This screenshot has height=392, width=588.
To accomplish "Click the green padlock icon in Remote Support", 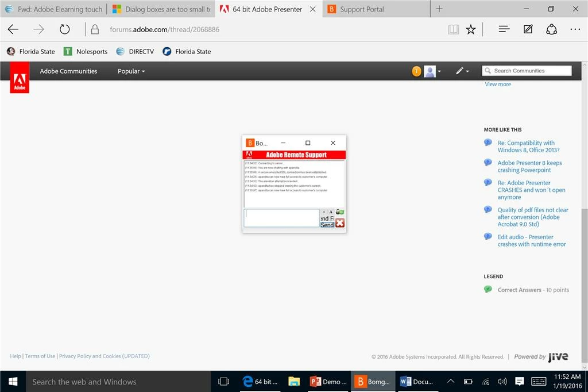I will (x=340, y=212).
